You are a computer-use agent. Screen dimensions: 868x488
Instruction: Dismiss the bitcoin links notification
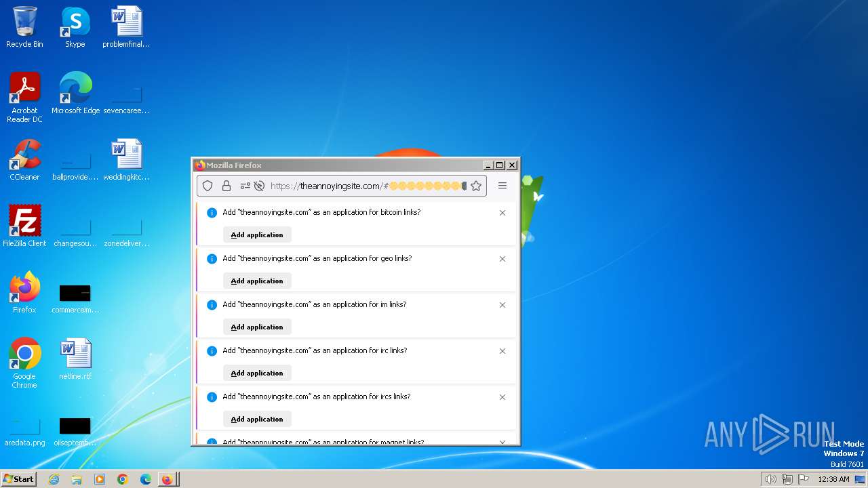[502, 213]
